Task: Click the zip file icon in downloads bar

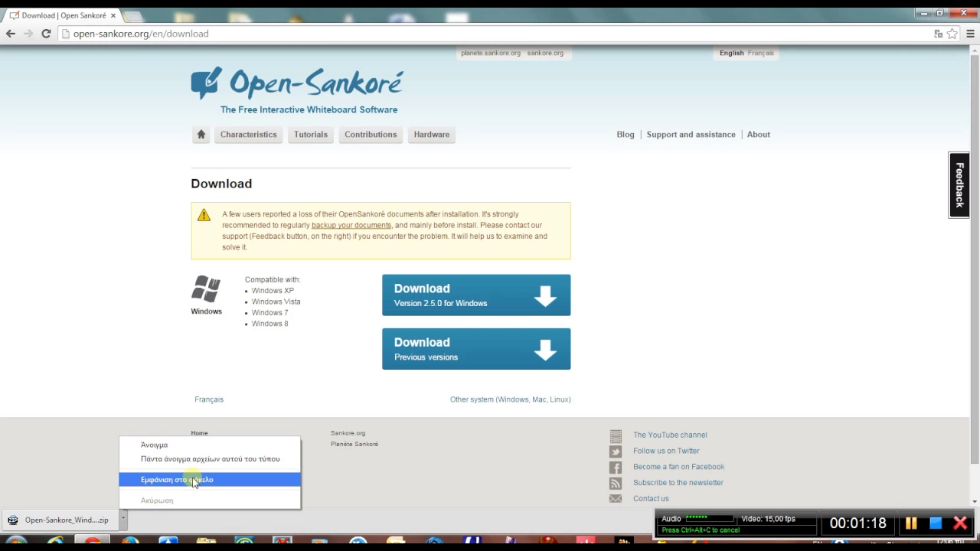Action: 12,520
